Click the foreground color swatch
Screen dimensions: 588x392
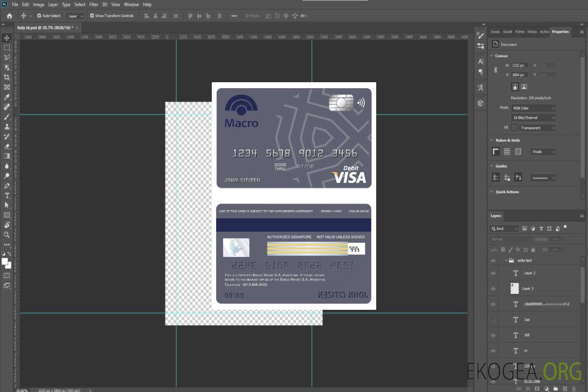pos(4,261)
